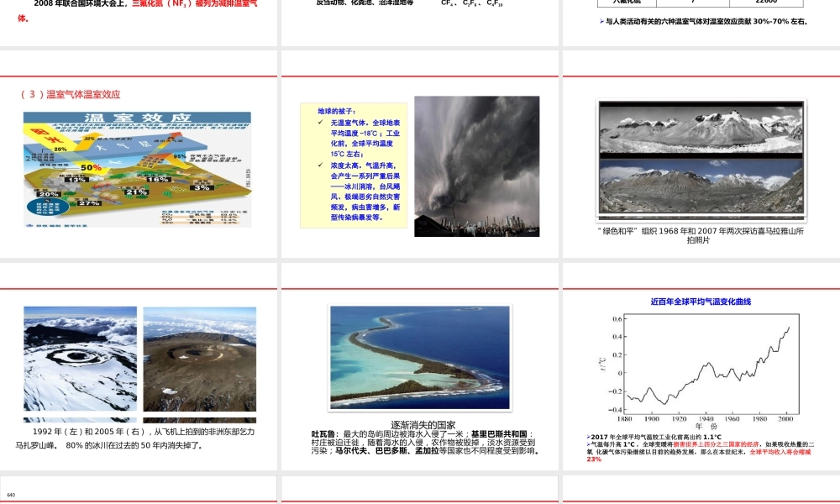Click the caption '"绿色和平" 组织 1968 年和 2007 年'
Image resolution: width=840 pixels, height=504 pixels.
click(x=701, y=235)
